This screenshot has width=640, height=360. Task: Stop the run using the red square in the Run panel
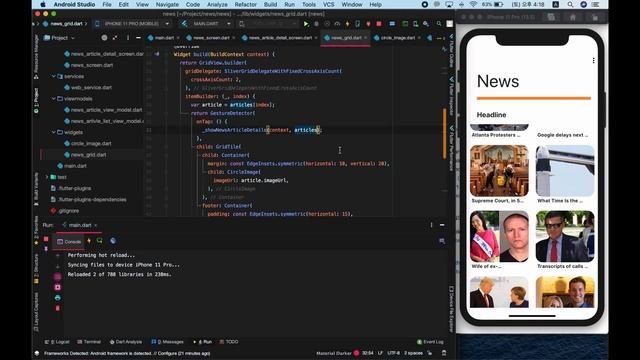(46, 239)
